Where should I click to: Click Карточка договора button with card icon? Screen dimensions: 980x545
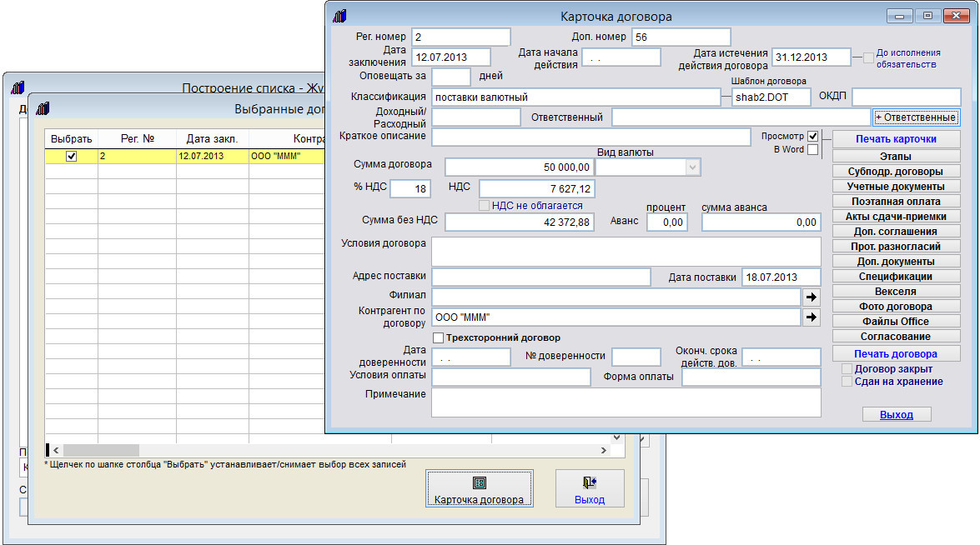pyautogui.click(x=479, y=489)
